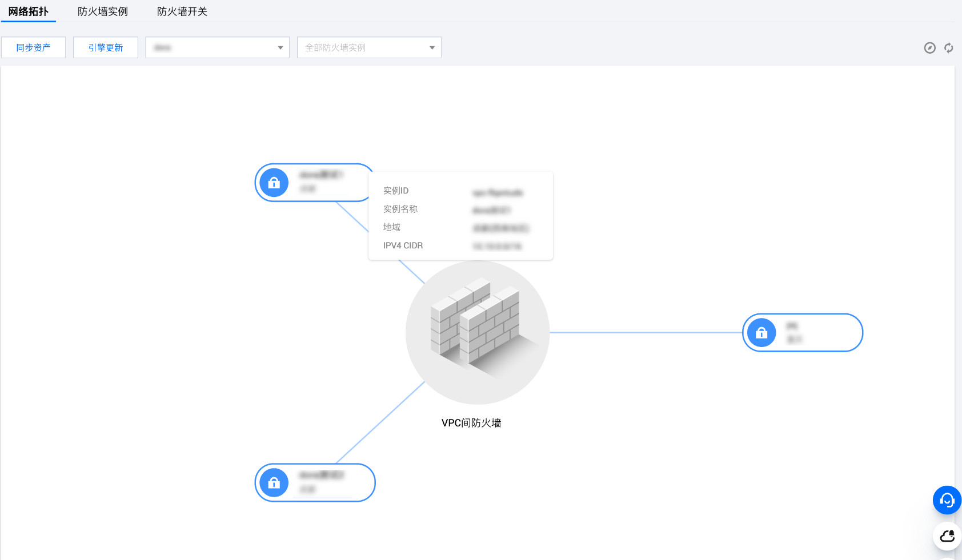This screenshot has height=560, width=962.
Task: Click the lock icon on right-side VPC node
Action: pyautogui.click(x=761, y=333)
